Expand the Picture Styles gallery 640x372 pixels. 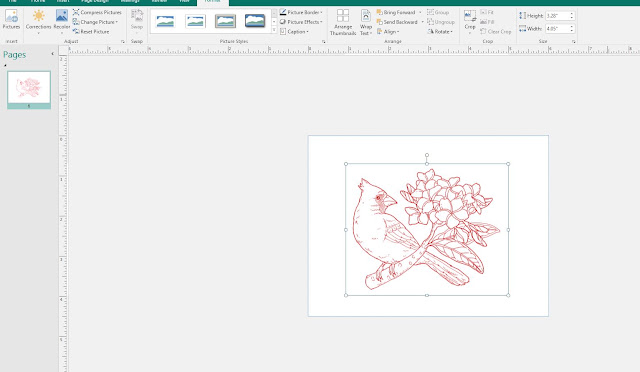(274, 31)
